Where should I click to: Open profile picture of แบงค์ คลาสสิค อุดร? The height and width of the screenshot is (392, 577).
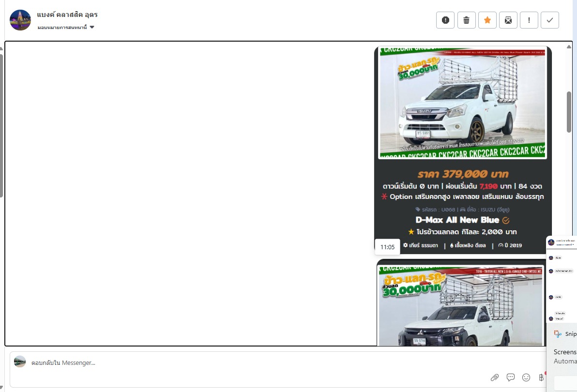(x=20, y=20)
